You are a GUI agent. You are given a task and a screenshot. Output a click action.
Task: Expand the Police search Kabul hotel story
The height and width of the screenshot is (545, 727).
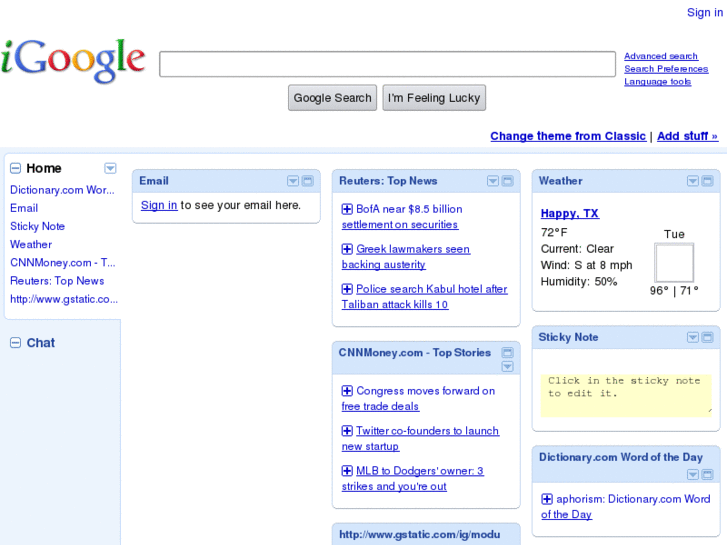(x=347, y=289)
